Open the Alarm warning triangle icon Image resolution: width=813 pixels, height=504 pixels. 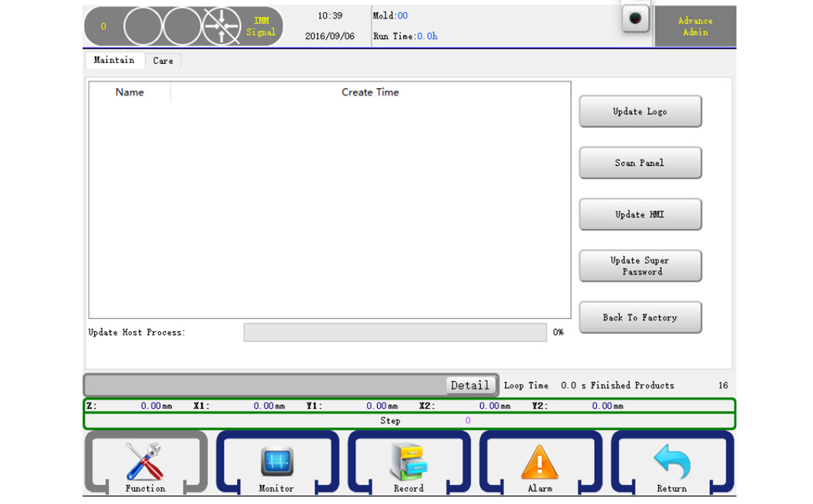point(540,463)
